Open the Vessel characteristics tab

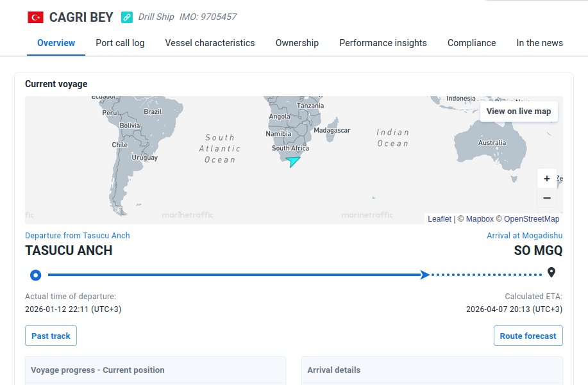tap(210, 43)
